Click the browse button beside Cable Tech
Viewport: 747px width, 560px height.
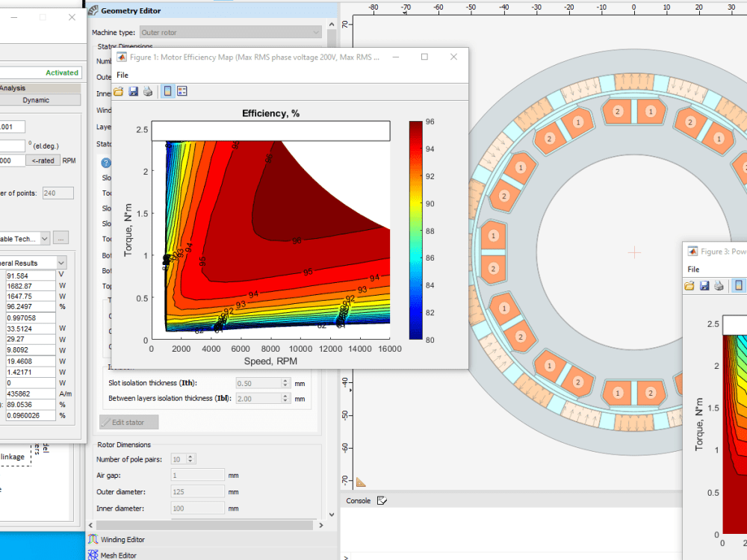(61, 237)
